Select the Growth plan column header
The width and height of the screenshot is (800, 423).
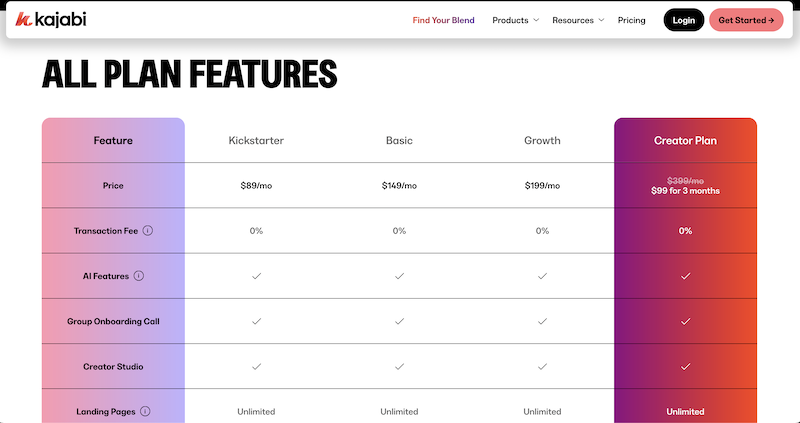tap(542, 140)
